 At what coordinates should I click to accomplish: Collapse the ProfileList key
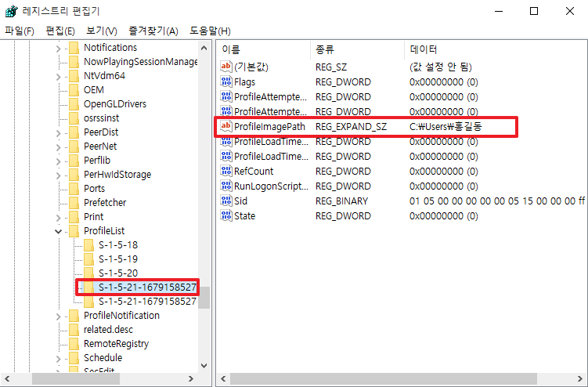(58, 231)
